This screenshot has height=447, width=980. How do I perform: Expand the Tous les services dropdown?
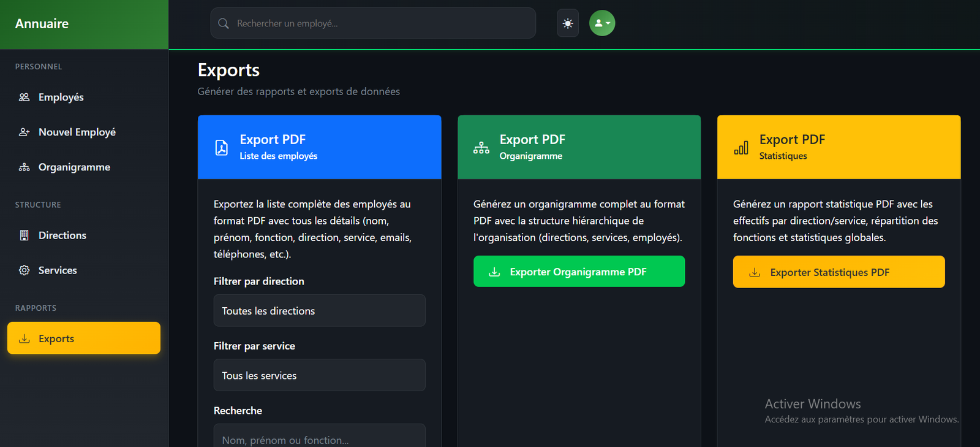319,375
